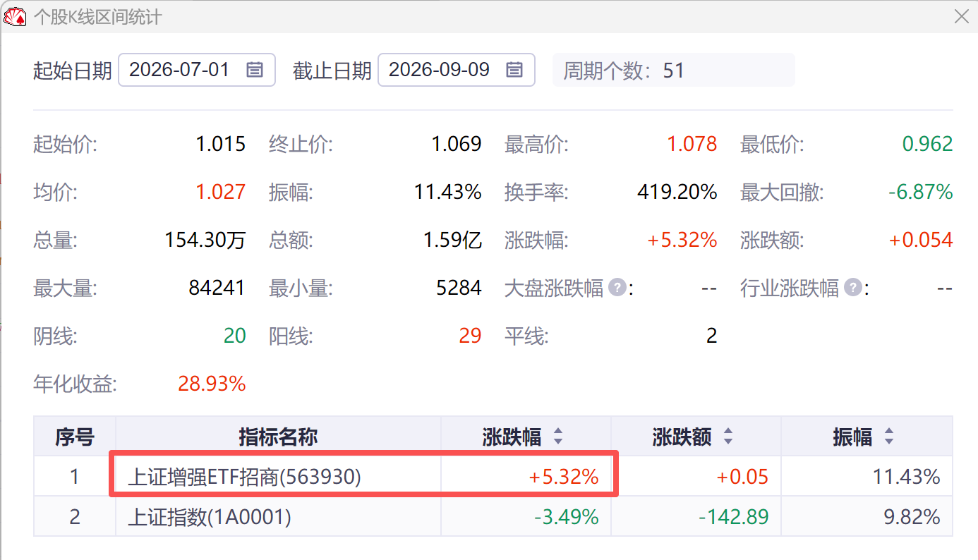Click the start date value 2026-07-01
Viewport: 978px width, 560px height.
click(x=180, y=69)
